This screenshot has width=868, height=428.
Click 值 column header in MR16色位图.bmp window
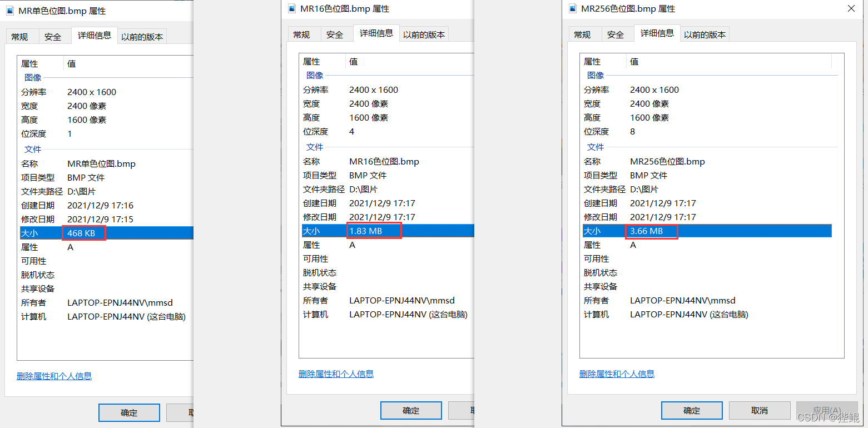pyautogui.click(x=354, y=62)
